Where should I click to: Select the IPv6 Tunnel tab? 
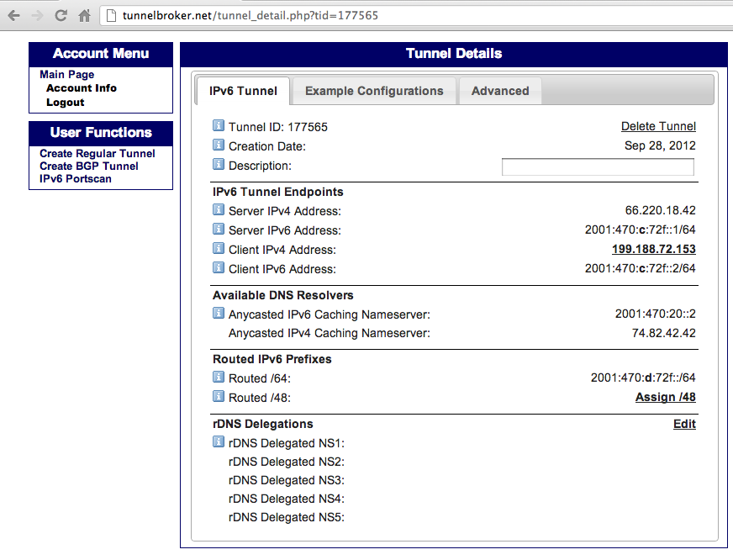coord(243,91)
